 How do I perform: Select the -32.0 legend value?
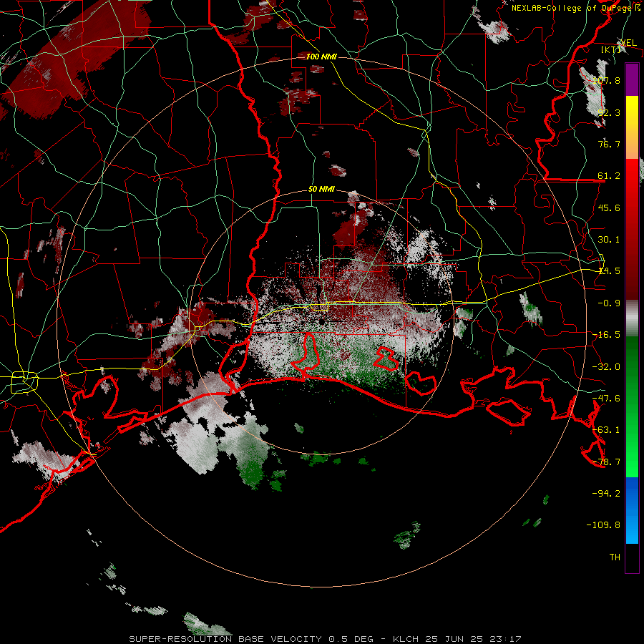[x=606, y=366]
